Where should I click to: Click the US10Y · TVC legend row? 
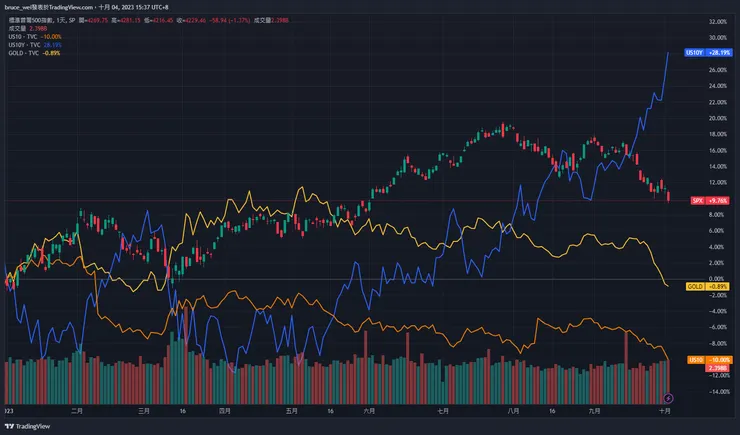pyautogui.click(x=35, y=45)
